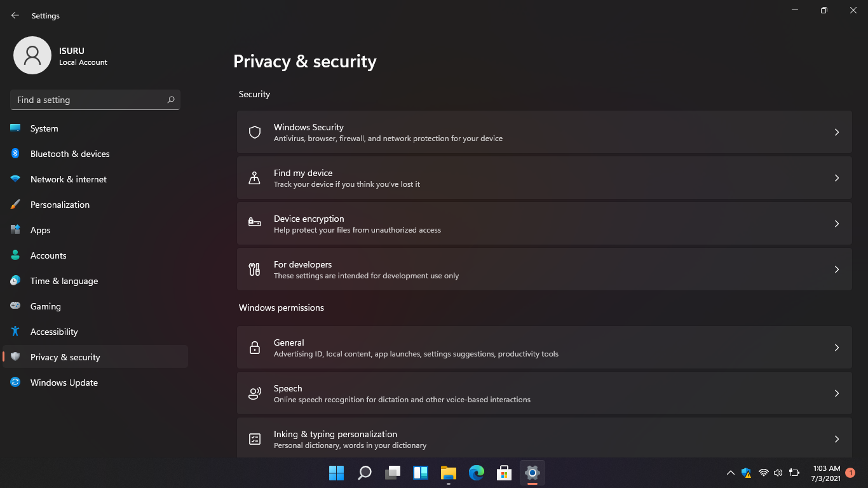This screenshot has height=488, width=868.
Task: Open Microsoft Store from the taskbar
Action: 505,473
